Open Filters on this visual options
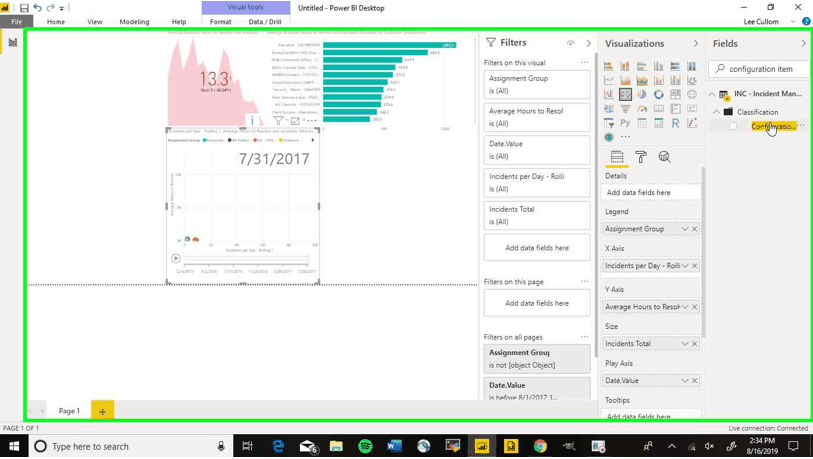Image resolution: width=813 pixels, height=459 pixels. [584, 62]
